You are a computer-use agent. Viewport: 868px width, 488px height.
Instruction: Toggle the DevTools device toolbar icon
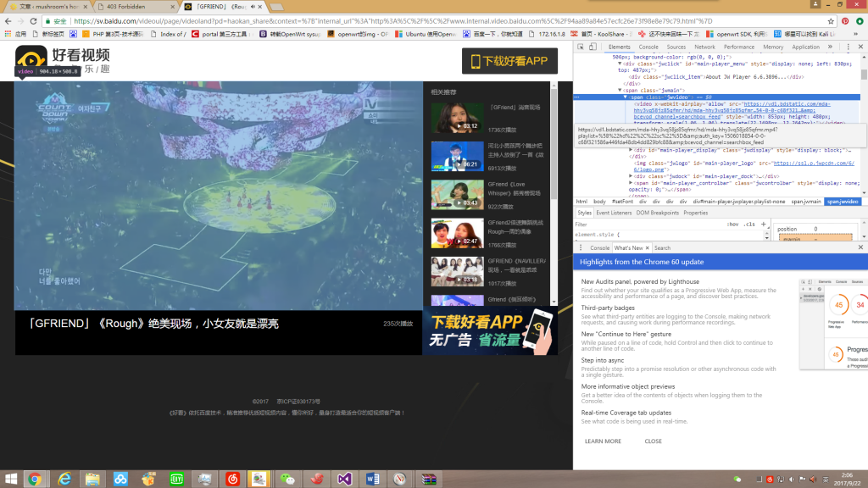(x=593, y=47)
